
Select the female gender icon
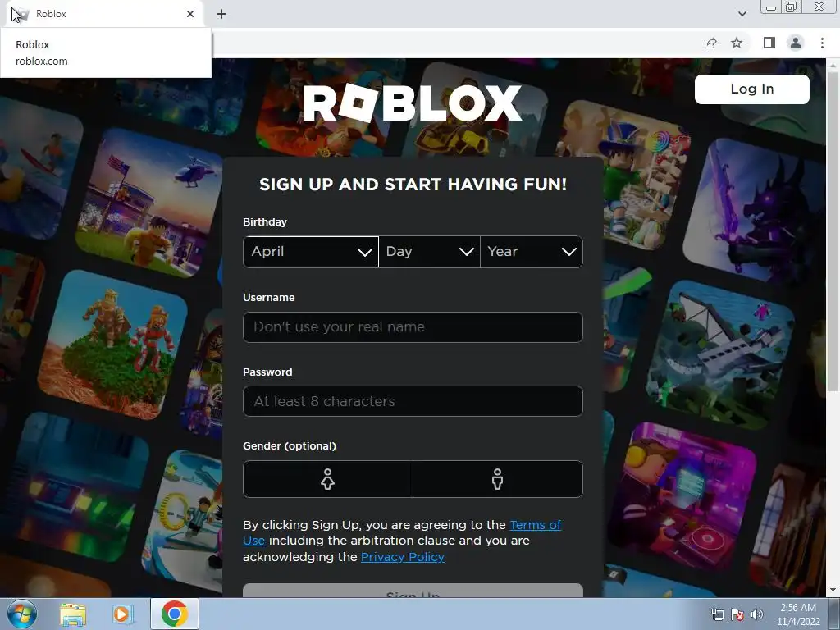(x=327, y=479)
